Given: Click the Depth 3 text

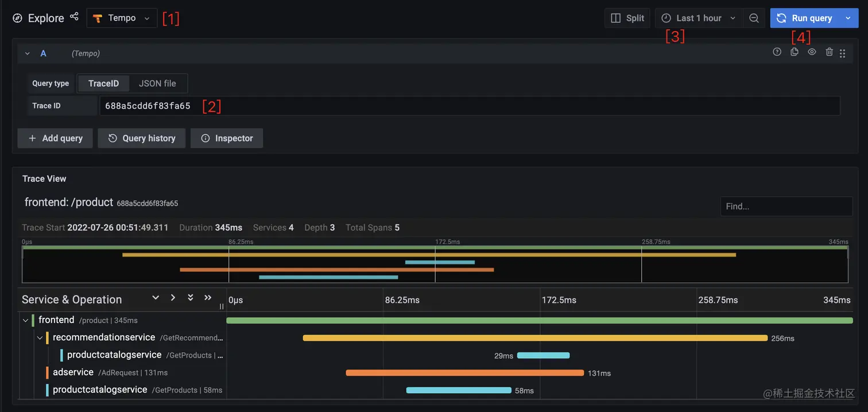Looking at the screenshot, I should tap(320, 228).
